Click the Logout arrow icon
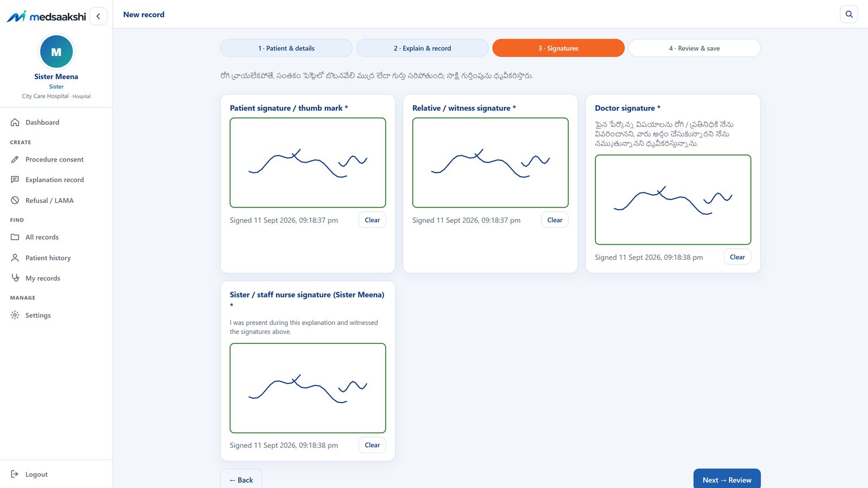This screenshot has width=868, height=488. (x=15, y=474)
